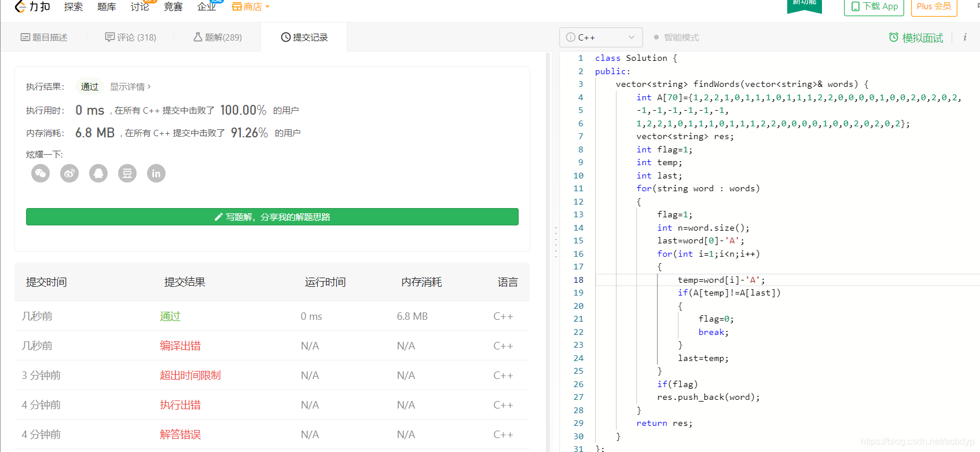Click the 91.26% memory percentile text
Screen dimensions: 980x452
pyautogui.click(x=249, y=133)
